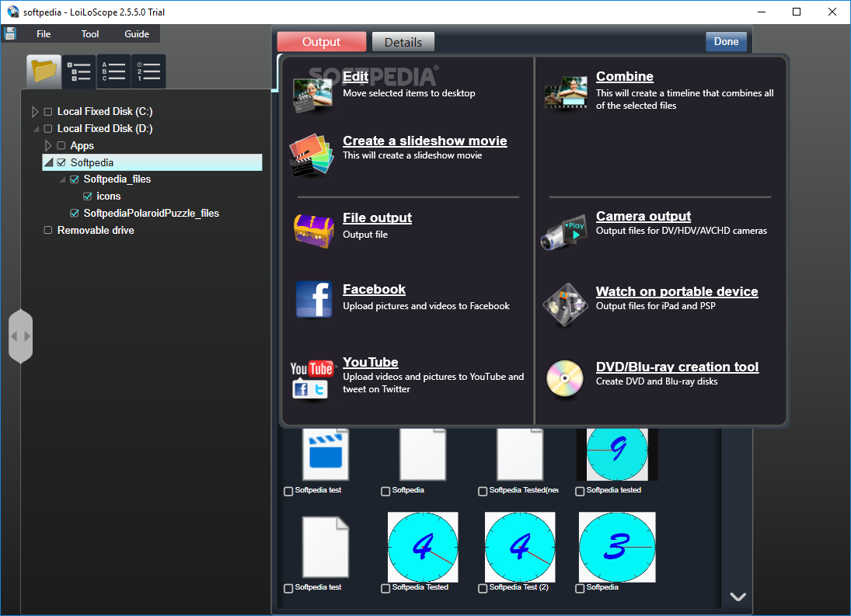This screenshot has width=851, height=616.
Task: Click the save floppy disk icon
Action: (10, 34)
